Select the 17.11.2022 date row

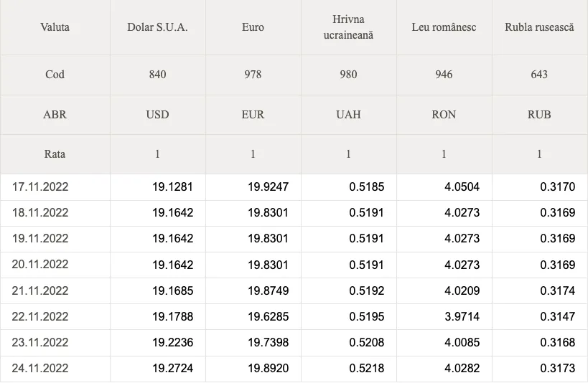point(294,187)
